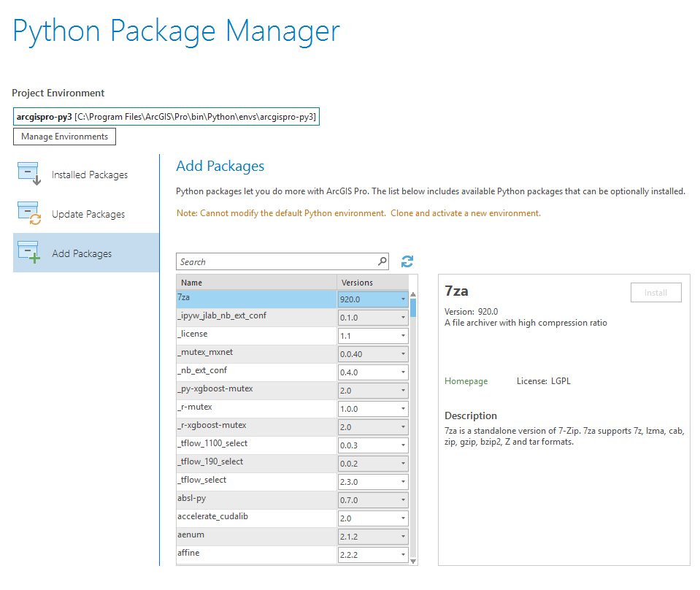Sort by the Name column header
The image size is (700, 590).
[x=256, y=283]
